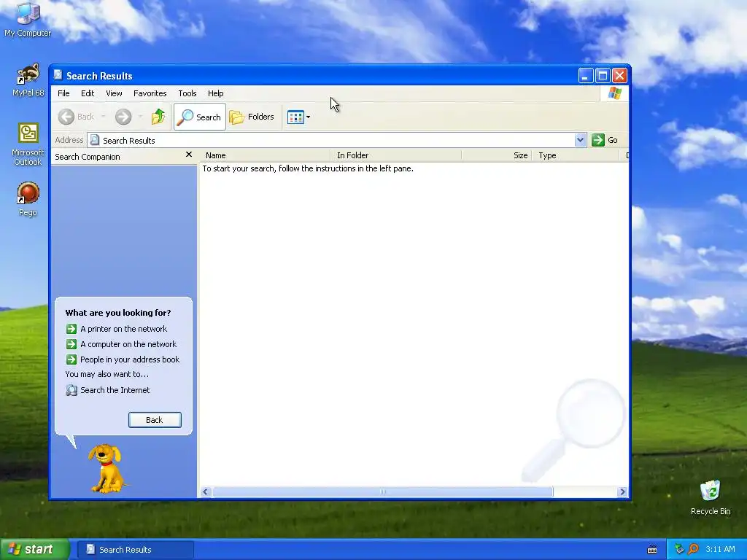
Task: Show the Folders pane
Action: [x=252, y=117]
